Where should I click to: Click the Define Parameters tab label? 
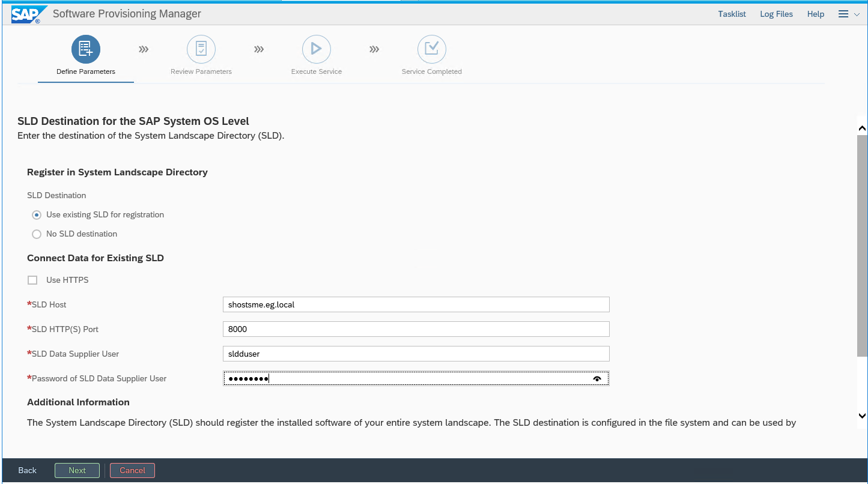tap(86, 71)
